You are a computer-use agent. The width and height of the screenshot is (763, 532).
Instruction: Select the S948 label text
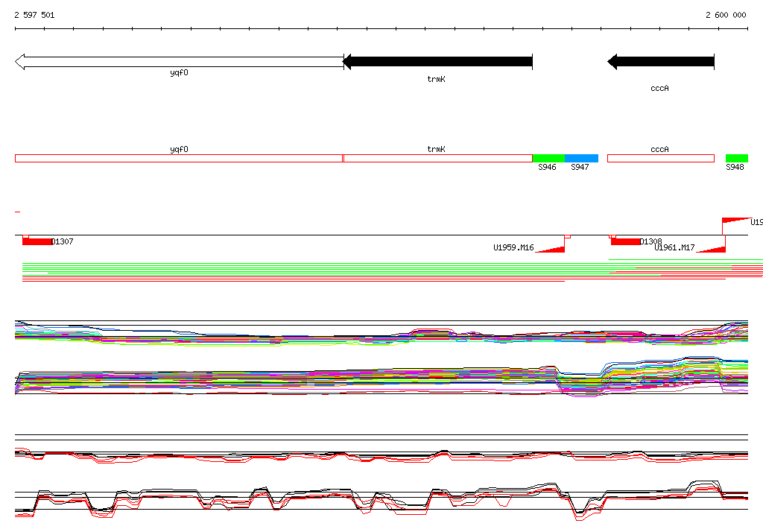coord(735,167)
